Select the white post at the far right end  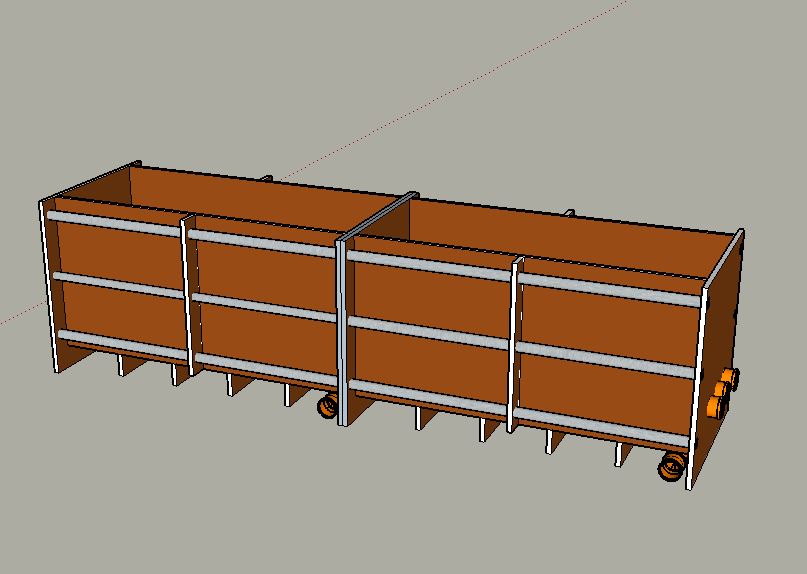tap(697, 380)
